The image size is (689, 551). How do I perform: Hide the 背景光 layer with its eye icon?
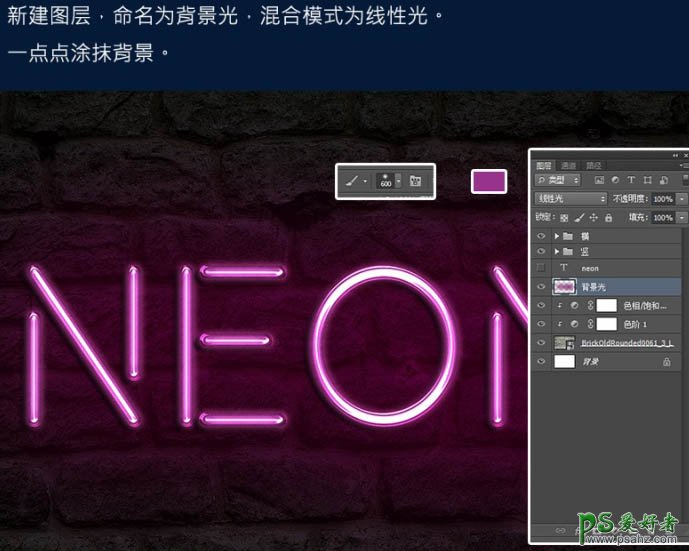(x=541, y=287)
